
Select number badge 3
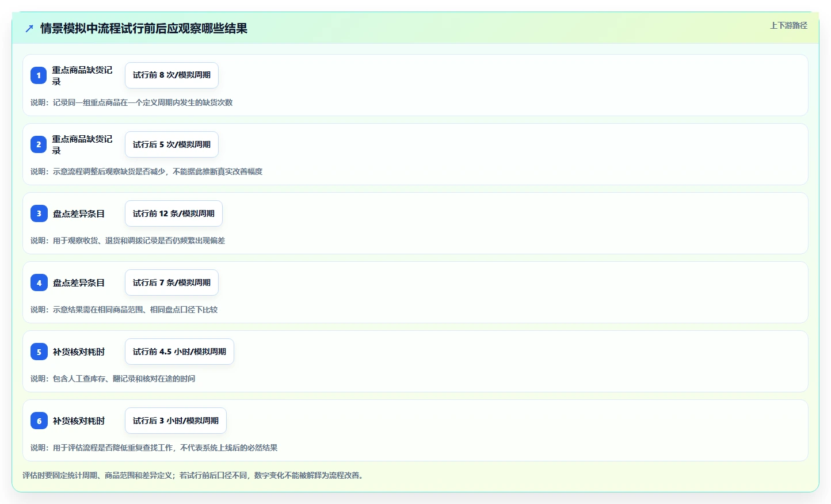tap(39, 213)
